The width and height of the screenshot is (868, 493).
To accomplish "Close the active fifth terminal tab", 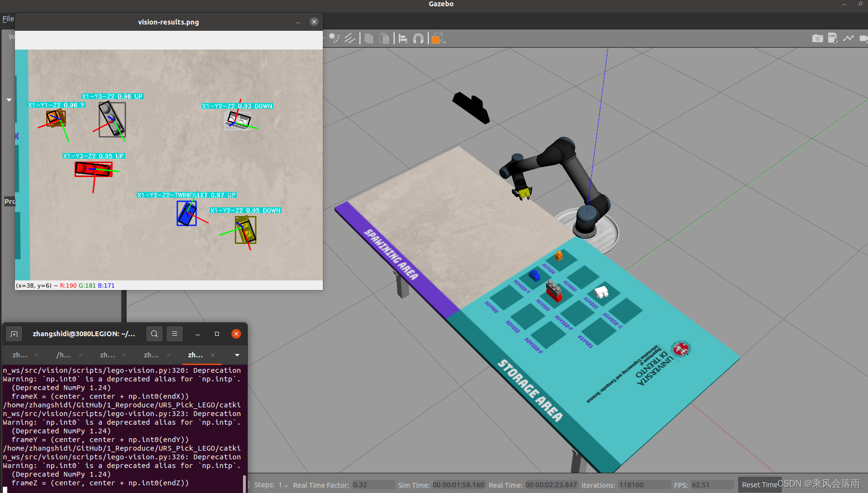I will [212, 355].
